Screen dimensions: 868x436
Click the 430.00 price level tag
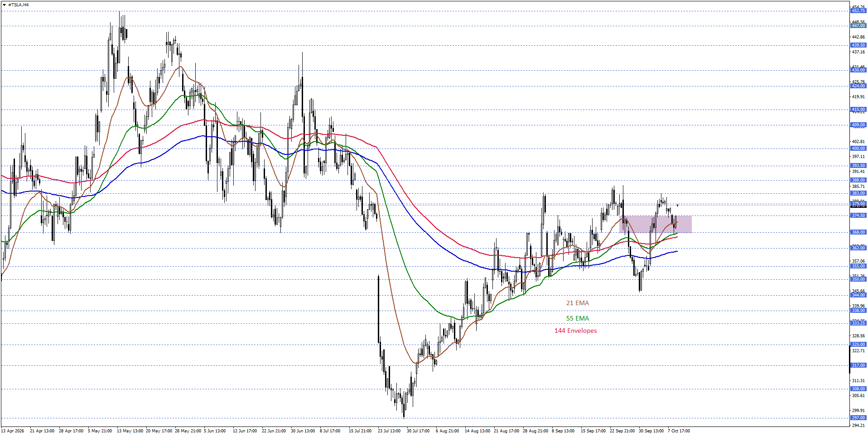[x=858, y=70]
